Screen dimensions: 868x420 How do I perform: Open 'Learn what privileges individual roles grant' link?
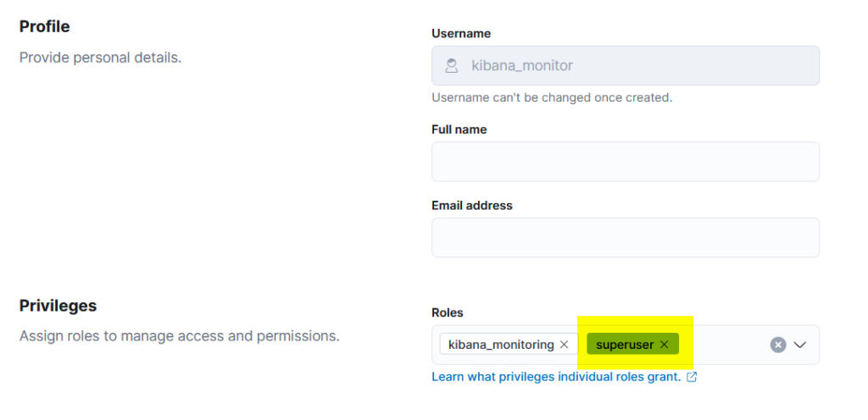556,377
